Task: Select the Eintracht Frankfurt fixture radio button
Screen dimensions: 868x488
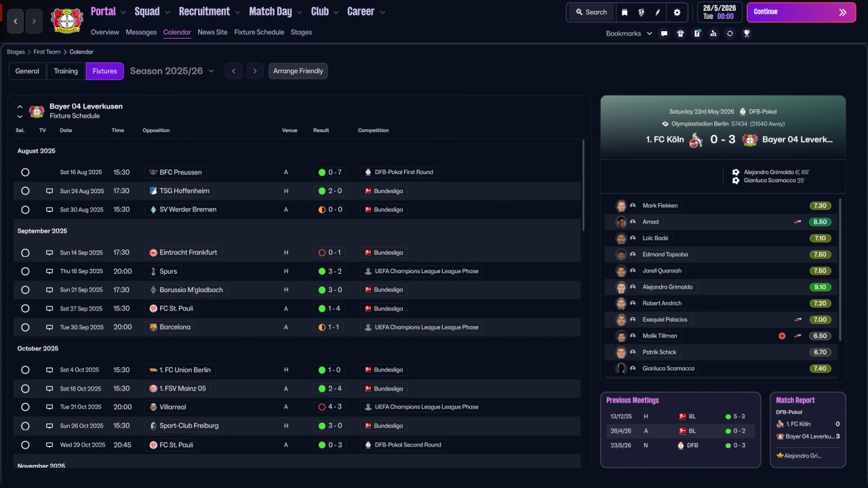Action: click(x=25, y=253)
